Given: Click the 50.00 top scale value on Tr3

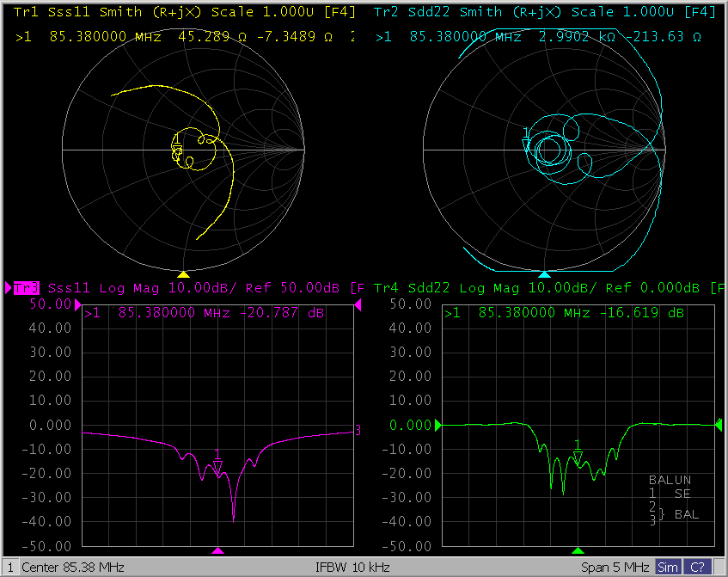Looking at the screenshot, I should pyautogui.click(x=50, y=304).
